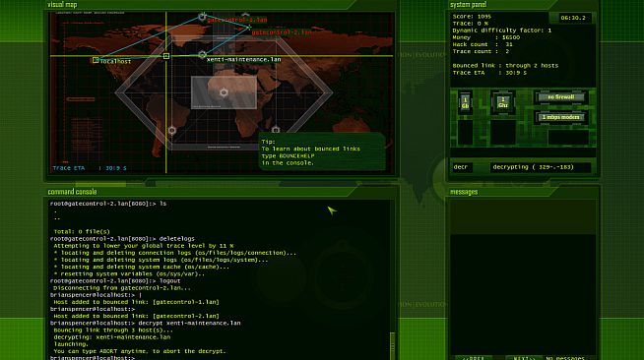644x360 pixels.
Task: Click the Money $6500 line
Action: click(486, 37)
